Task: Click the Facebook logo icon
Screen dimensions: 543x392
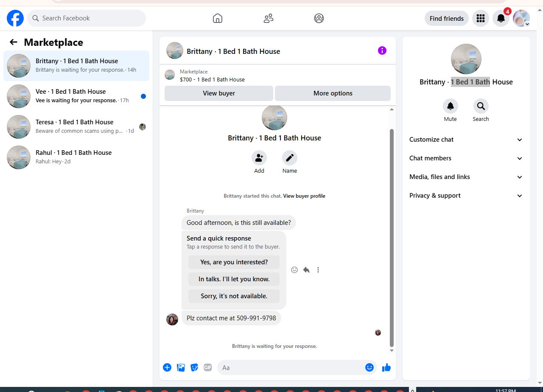Action: click(x=15, y=18)
